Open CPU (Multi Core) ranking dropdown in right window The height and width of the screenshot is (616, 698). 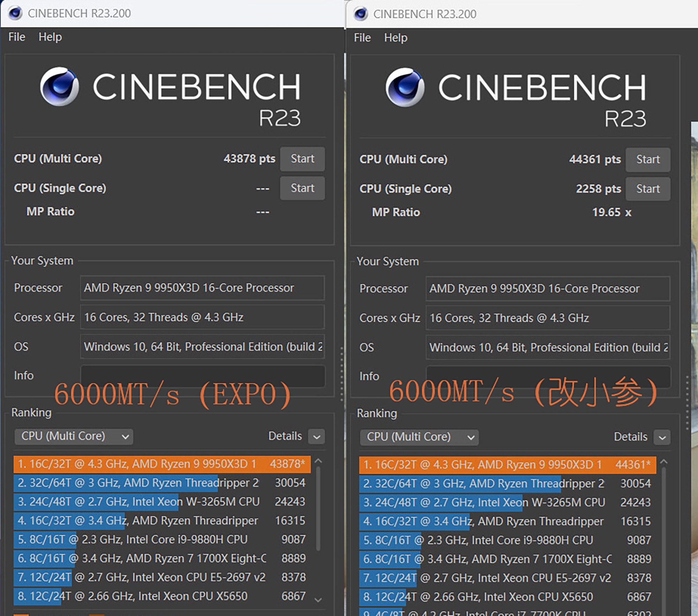click(x=419, y=437)
